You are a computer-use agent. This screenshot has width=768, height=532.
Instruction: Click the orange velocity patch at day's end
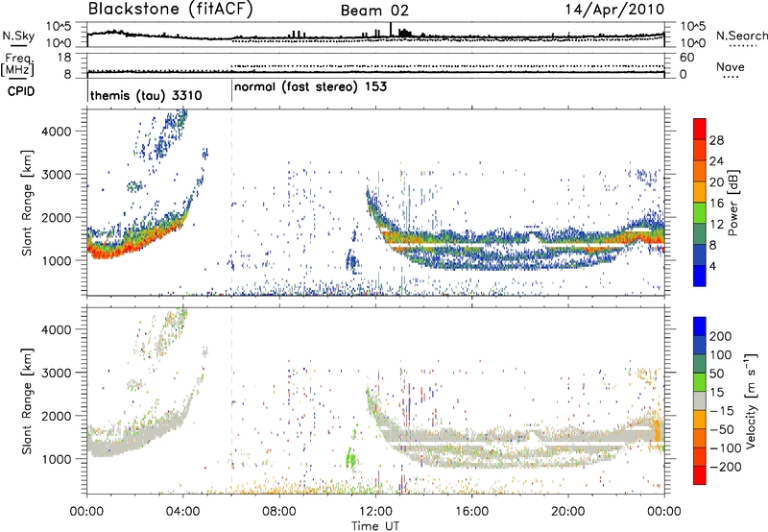(658, 430)
